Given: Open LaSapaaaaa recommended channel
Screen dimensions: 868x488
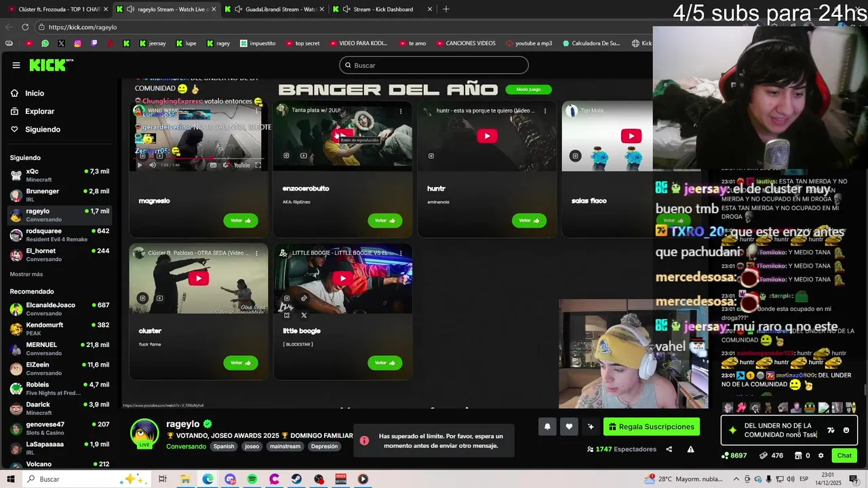Looking at the screenshot, I should 60,448.
